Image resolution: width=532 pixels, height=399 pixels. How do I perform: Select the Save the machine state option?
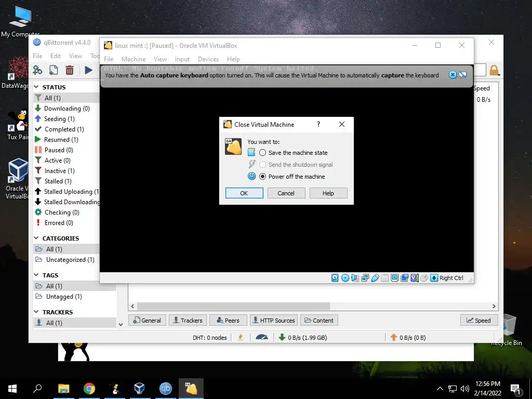pos(262,153)
